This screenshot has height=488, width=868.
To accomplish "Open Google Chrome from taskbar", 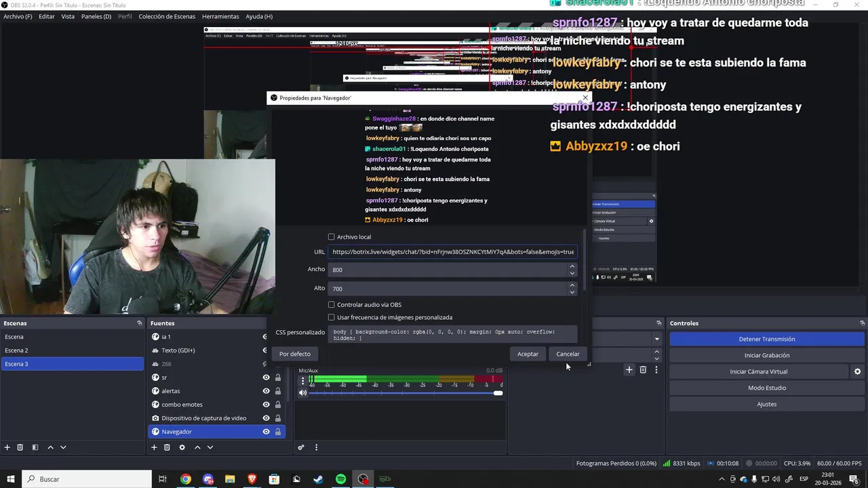I will pos(185,479).
